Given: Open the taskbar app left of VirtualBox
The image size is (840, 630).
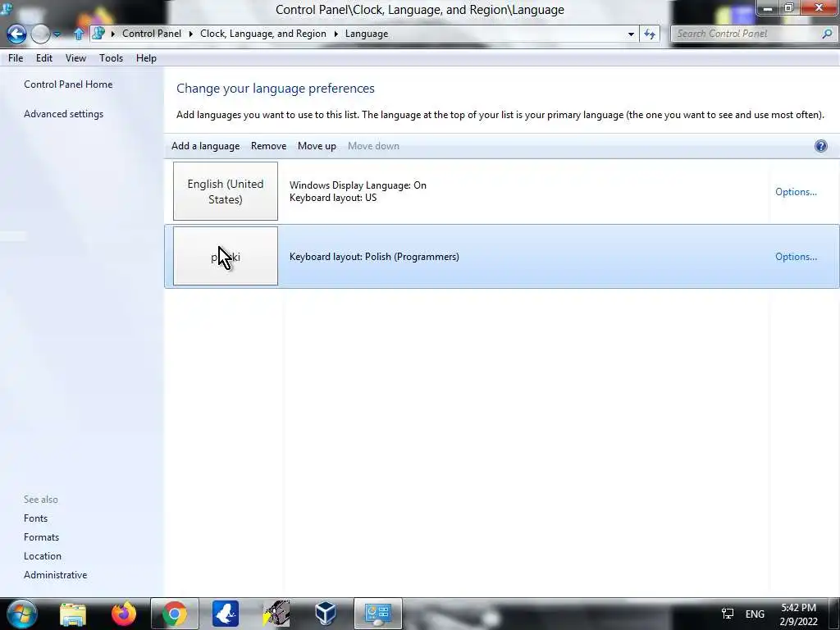Looking at the screenshot, I should click(276, 614).
